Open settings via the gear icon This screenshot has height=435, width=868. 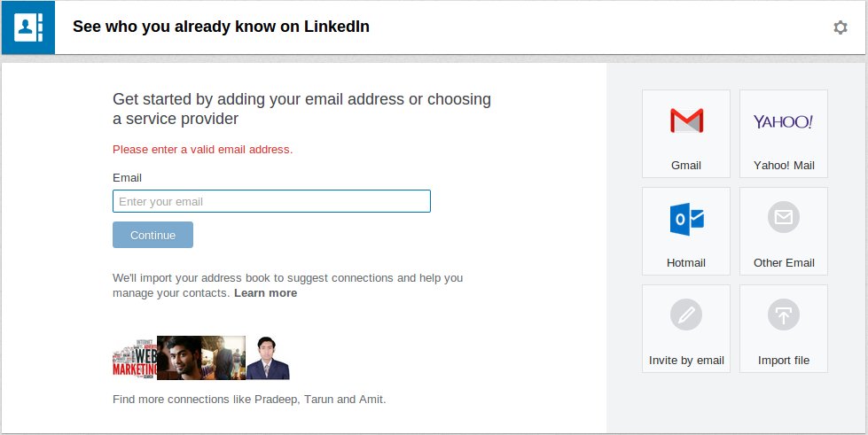point(840,27)
